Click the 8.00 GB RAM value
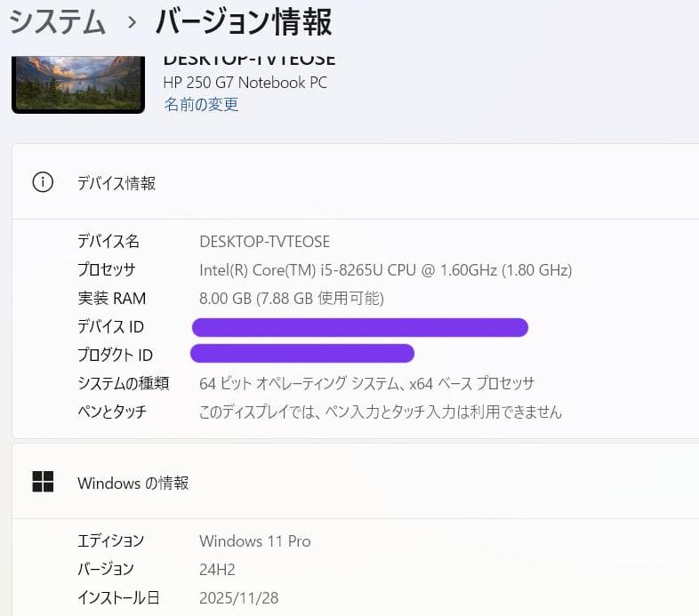This screenshot has height=616, width=699. [291, 299]
